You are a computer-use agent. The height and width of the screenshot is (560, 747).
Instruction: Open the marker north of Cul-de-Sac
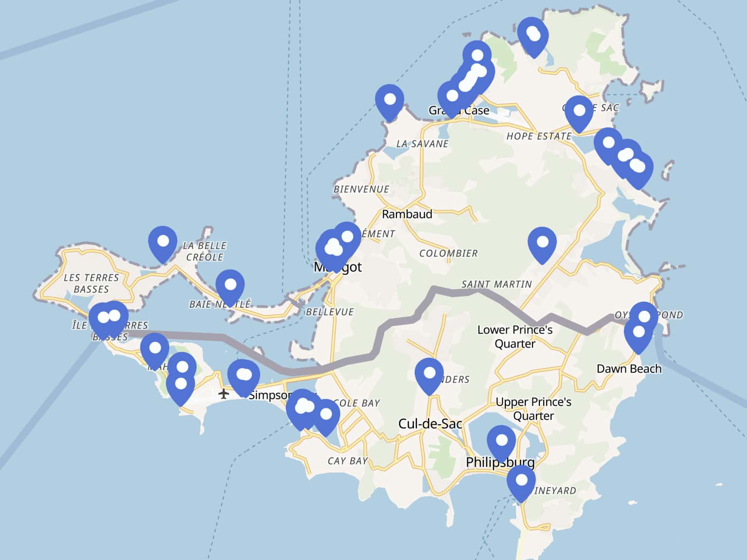429,374
